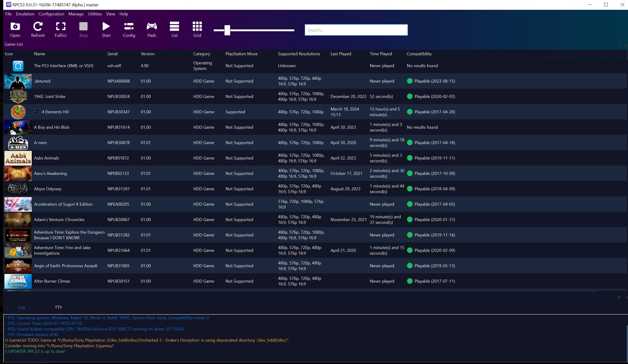The height and width of the screenshot is (364, 628).
Task: Click the Firmware version: 4.90 log line
Action: pos(32,335)
